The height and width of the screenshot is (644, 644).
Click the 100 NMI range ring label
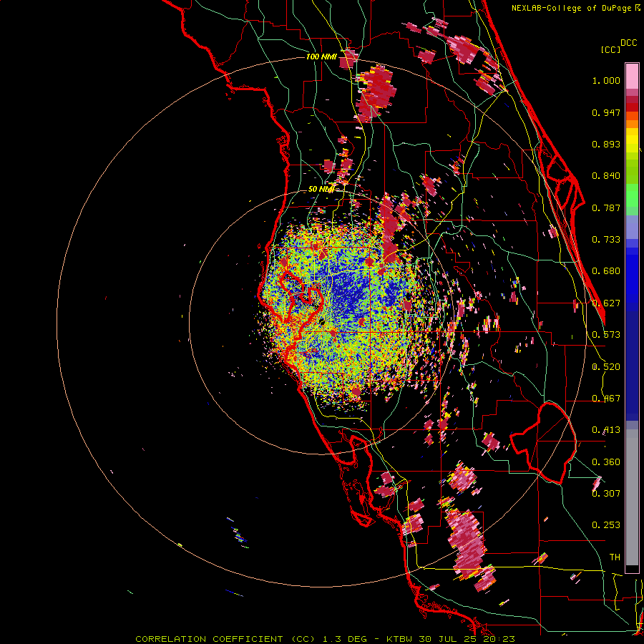[321, 57]
